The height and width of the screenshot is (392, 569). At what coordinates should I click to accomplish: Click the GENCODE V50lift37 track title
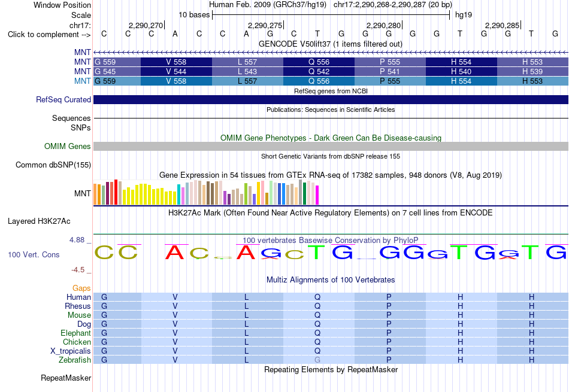click(331, 44)
